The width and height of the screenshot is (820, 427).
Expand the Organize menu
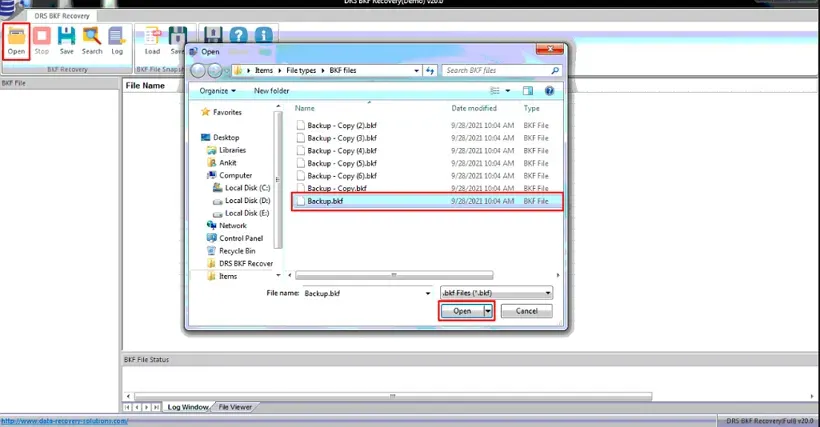point(218,91)
